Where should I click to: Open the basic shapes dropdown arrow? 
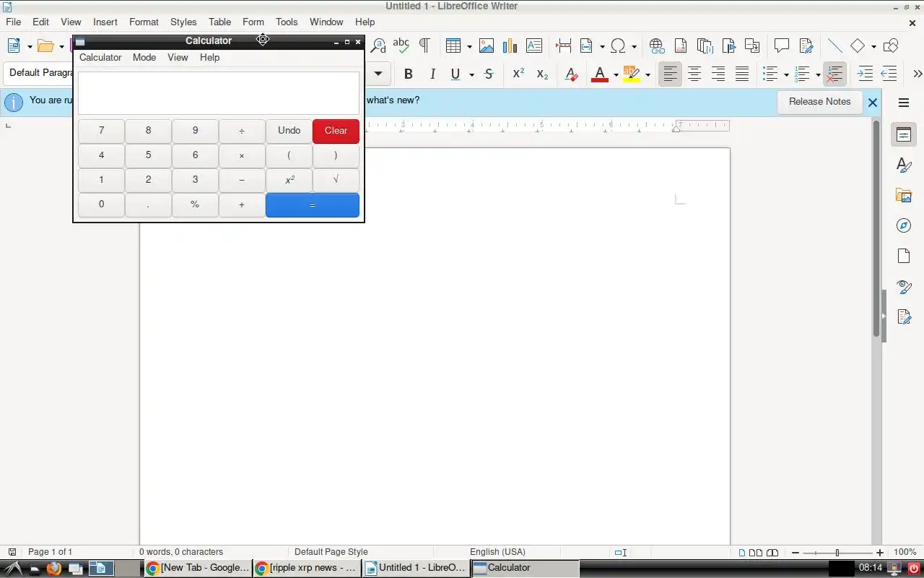873,47
